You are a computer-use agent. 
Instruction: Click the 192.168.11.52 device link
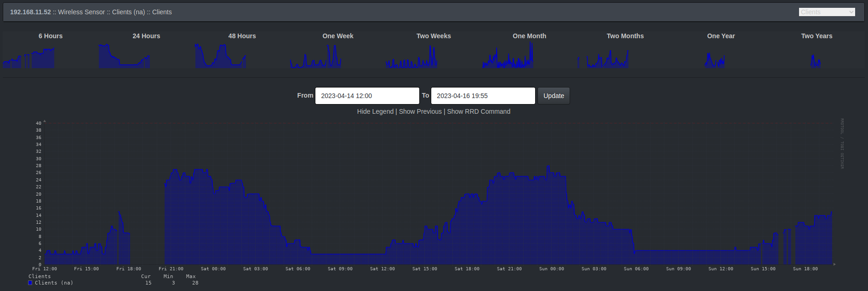30,12
